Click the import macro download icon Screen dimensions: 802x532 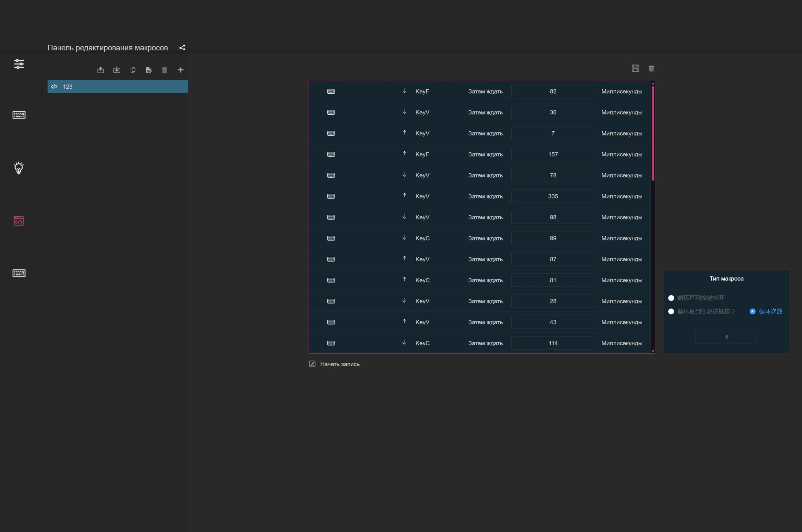[x=117, y=70]
